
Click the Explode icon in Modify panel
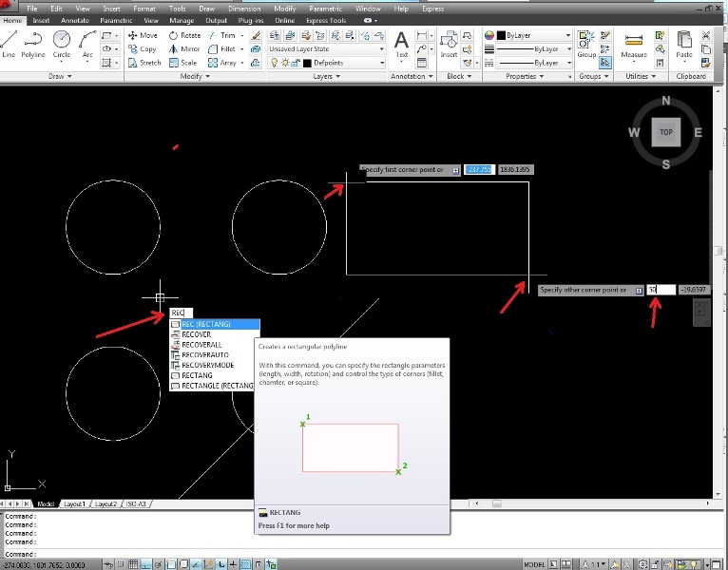click(256, 49)
